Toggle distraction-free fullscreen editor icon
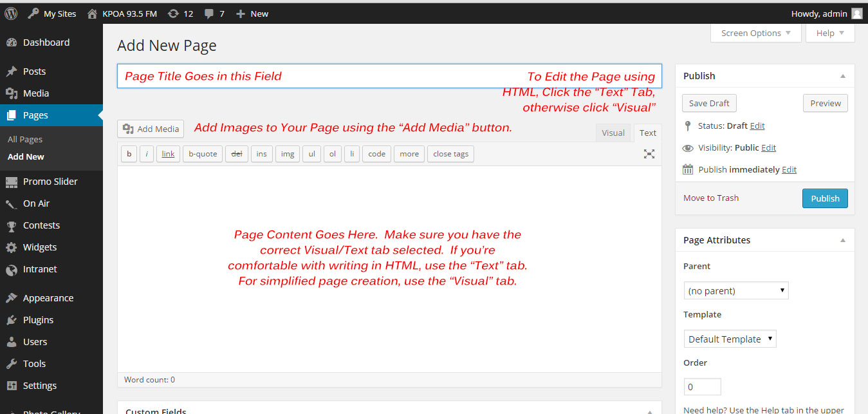This screenshot has width=868, height=414. (649, 154)
